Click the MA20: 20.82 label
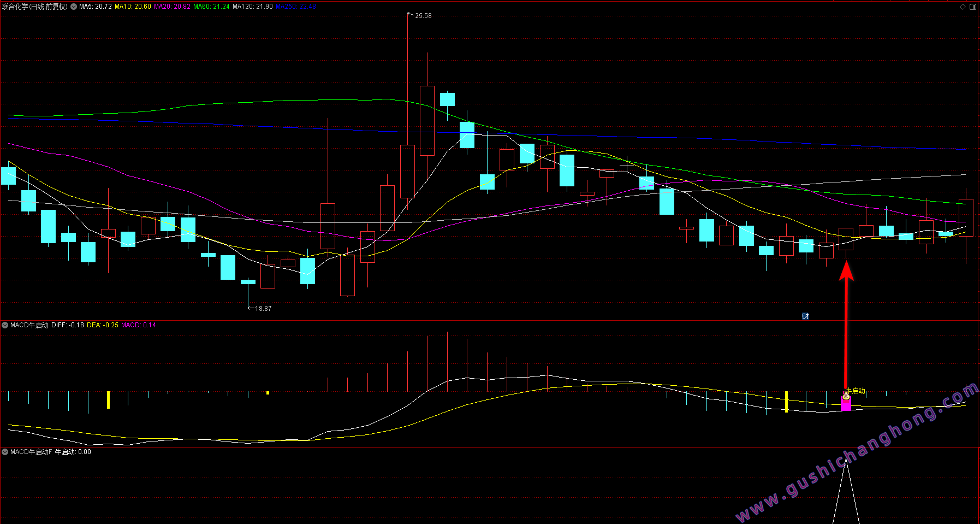980x524 pixels. point(172,7)
